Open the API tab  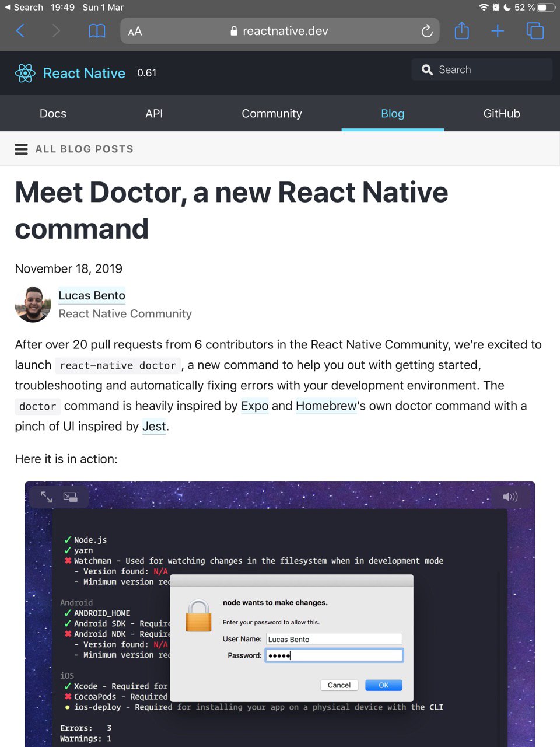pyautogui.click(x=154, y=114)
